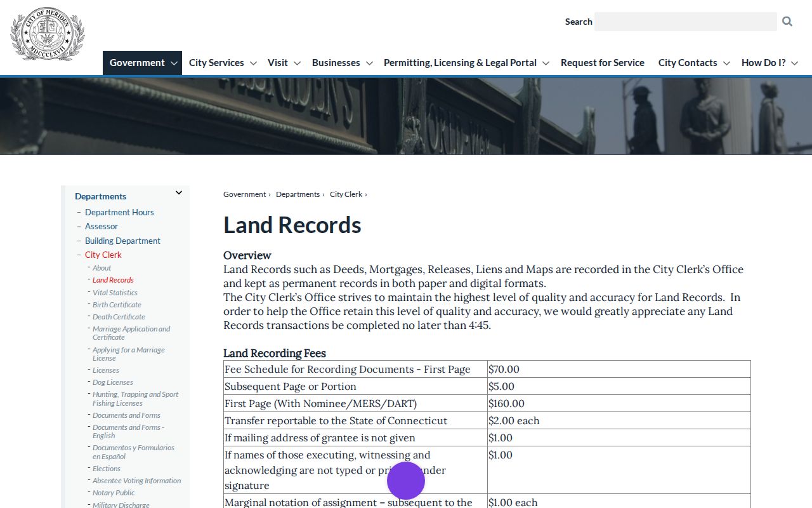
Task: Open the About sidebar sub-link
Action: tap(101, 268)
